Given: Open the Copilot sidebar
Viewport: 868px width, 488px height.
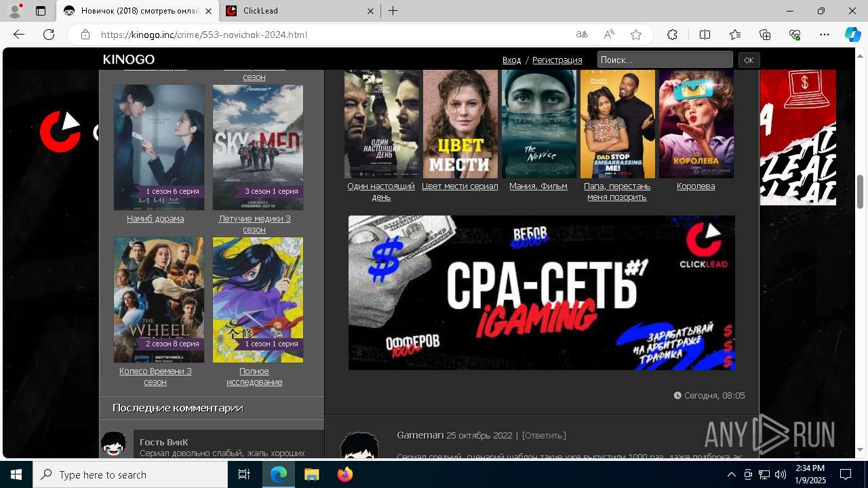Looking at the screenshot, I should tap(852, 35).
